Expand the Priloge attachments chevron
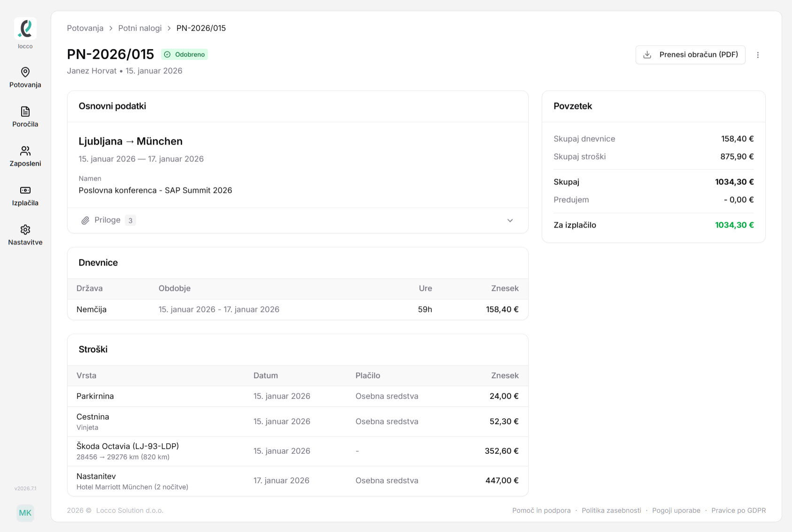 click(x=510, y=220)
